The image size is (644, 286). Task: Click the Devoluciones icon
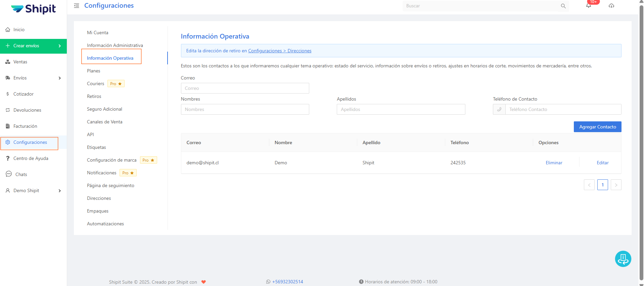point(8,110)
